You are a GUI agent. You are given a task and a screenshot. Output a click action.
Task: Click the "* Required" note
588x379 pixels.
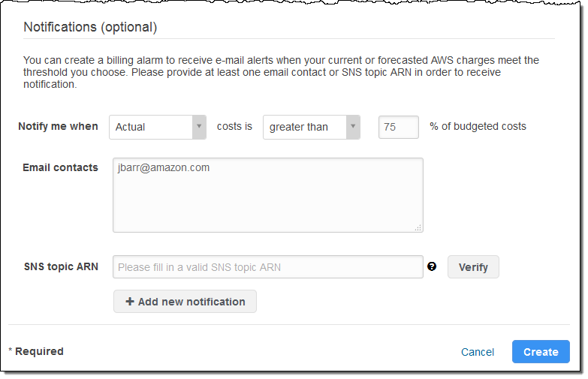pos(36,351)
